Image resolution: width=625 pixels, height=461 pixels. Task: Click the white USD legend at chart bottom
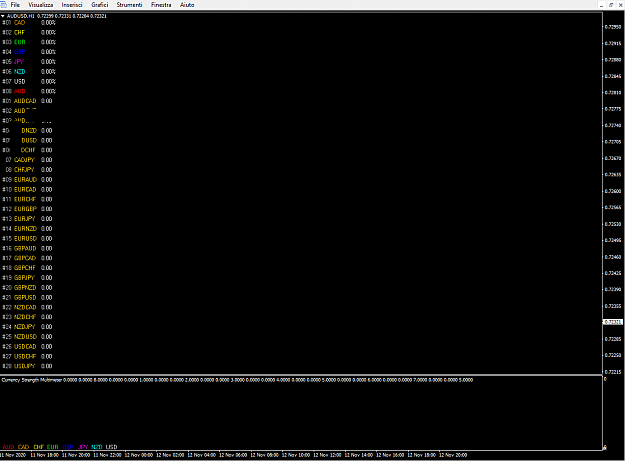[112, 447]
